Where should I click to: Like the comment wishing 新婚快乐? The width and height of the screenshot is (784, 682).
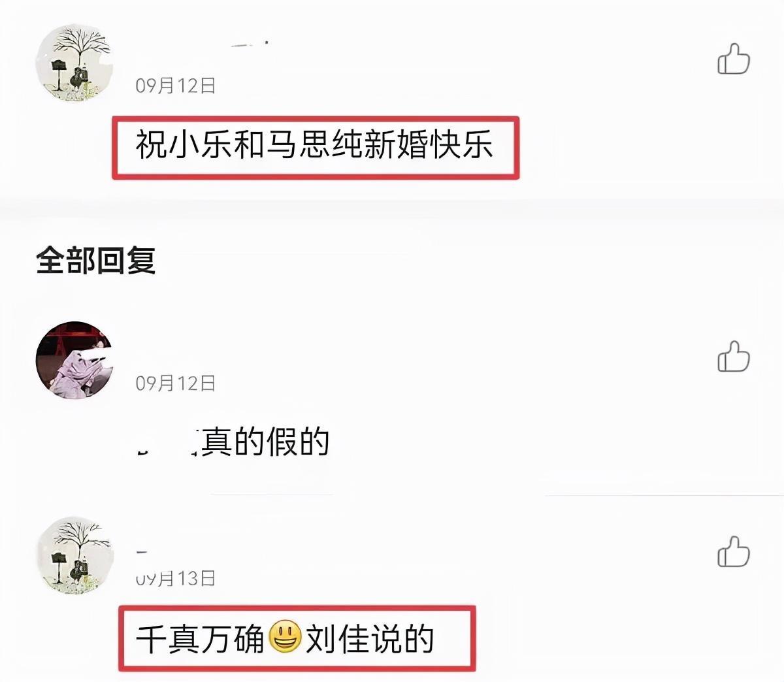[734, 59]
